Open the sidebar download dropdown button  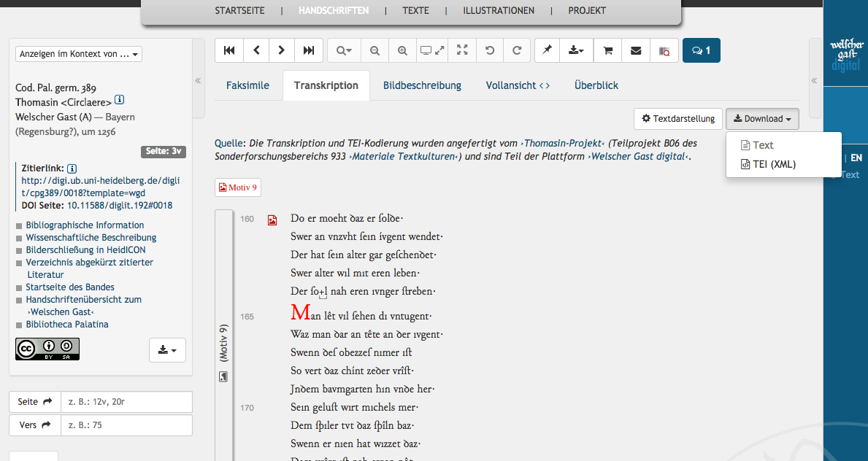167,350
